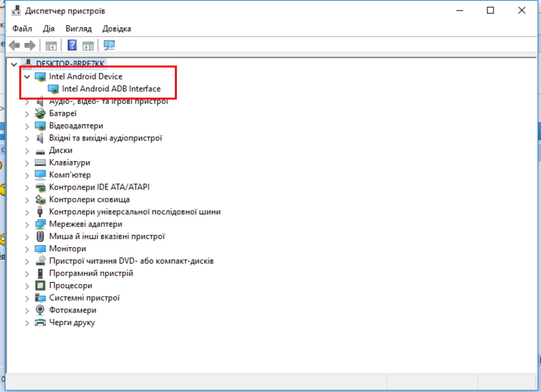Click the Процесори chip icon
This screenshot has width=541, height=392.
tap(40, 285)
